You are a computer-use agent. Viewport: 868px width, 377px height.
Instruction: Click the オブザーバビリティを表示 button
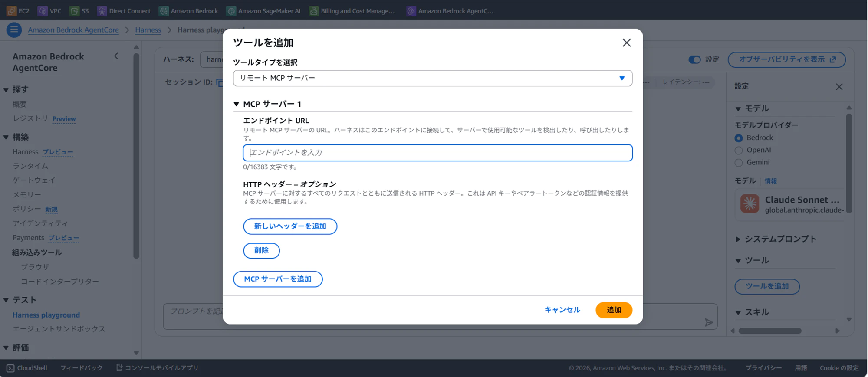point(787,59)
